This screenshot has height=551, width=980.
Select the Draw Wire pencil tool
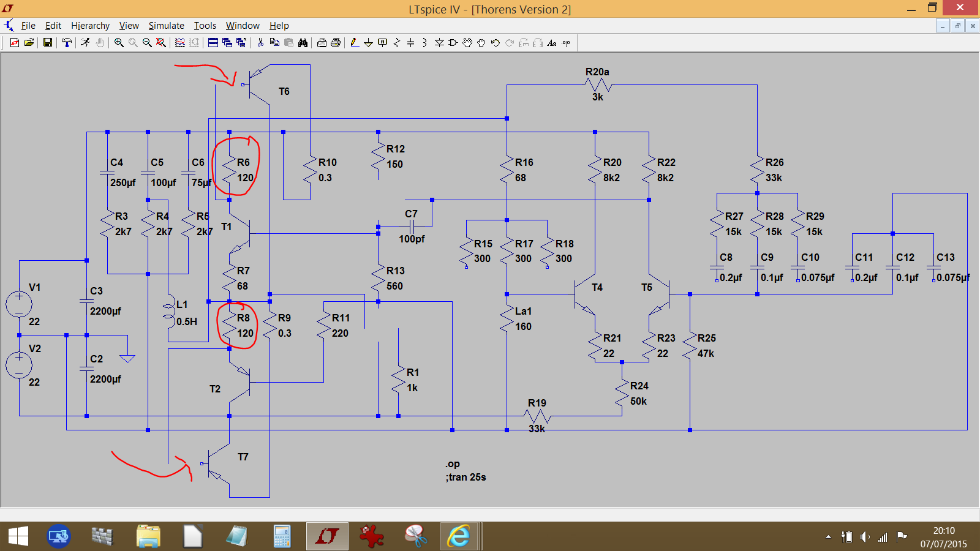tap(354, 43)
